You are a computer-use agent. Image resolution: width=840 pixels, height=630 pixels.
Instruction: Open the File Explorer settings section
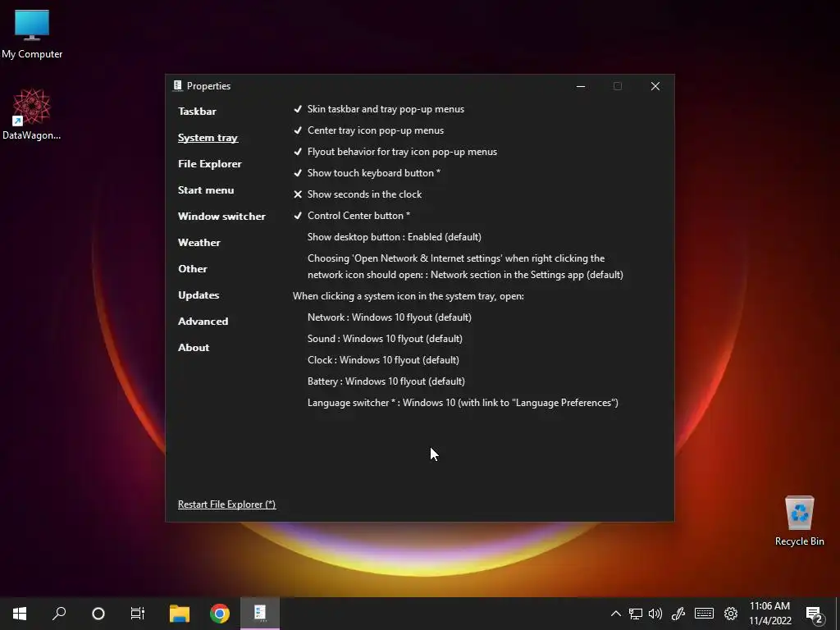coord(209,164)
